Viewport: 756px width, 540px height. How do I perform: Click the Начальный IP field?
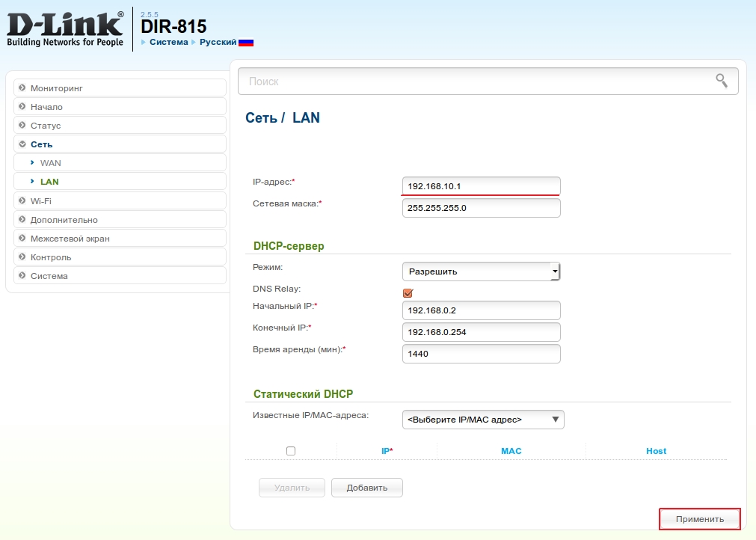coord(481,310)
